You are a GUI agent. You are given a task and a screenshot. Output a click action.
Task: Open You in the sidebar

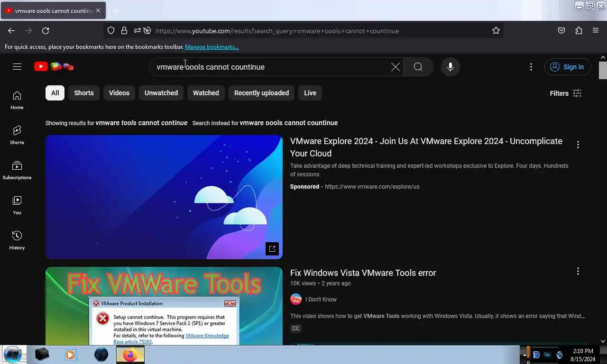click(x=17, y=205)
